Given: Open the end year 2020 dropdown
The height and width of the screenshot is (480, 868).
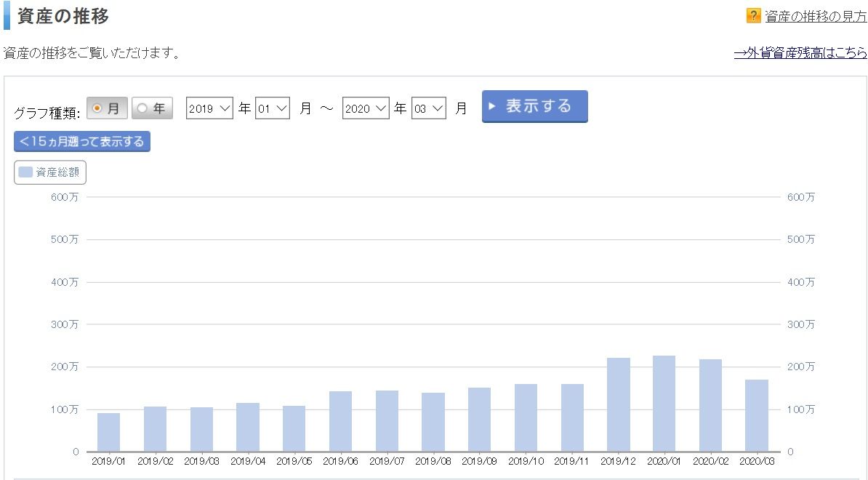Looking at the screenshot, I should (366, 108).
